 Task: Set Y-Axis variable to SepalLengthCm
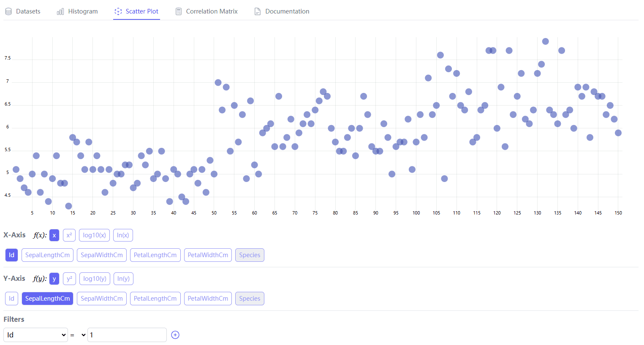click(x=47, y=299)
